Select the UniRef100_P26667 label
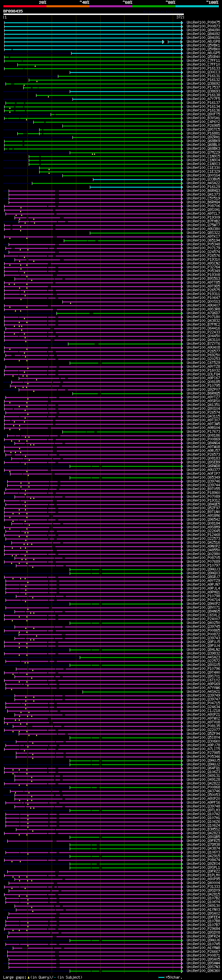The image size is (222, 980). tap(203, 951)
